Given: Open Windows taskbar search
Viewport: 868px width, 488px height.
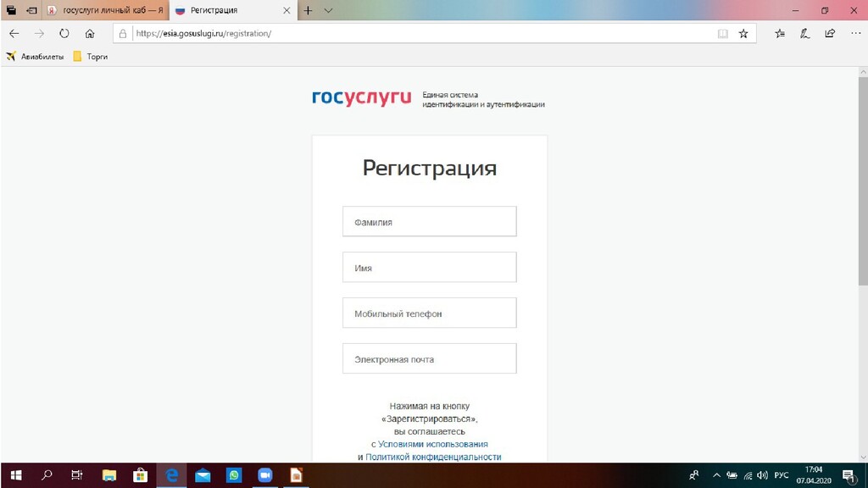Looking at the screenshot, I should click(47, 475).
